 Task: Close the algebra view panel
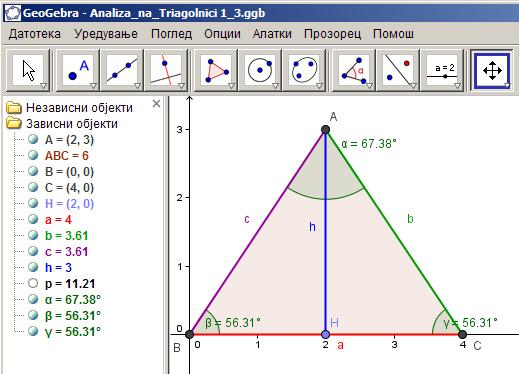tap(156, 104)
